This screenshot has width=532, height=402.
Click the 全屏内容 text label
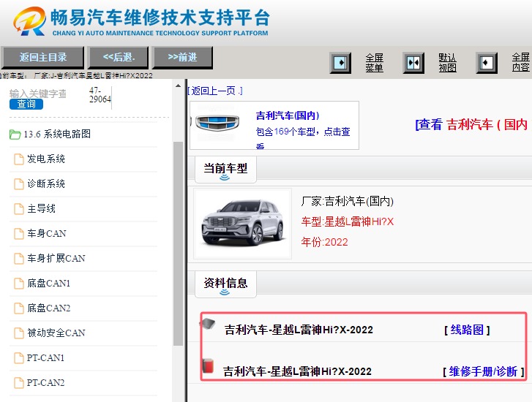pyautogui.click(x=520, y=63)
